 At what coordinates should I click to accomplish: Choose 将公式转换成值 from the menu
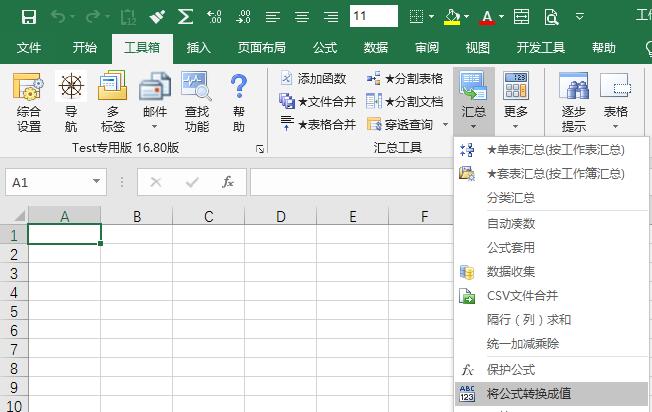pos(529,394)
